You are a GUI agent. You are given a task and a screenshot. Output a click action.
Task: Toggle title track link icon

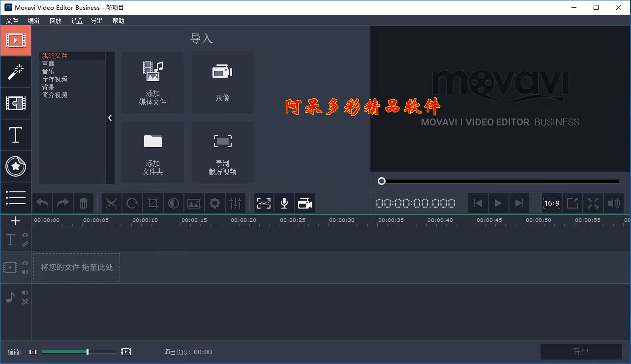click(x=25, y=244)
